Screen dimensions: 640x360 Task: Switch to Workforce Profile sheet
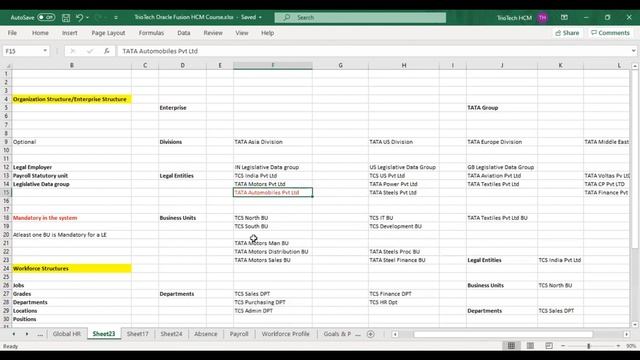285,334
